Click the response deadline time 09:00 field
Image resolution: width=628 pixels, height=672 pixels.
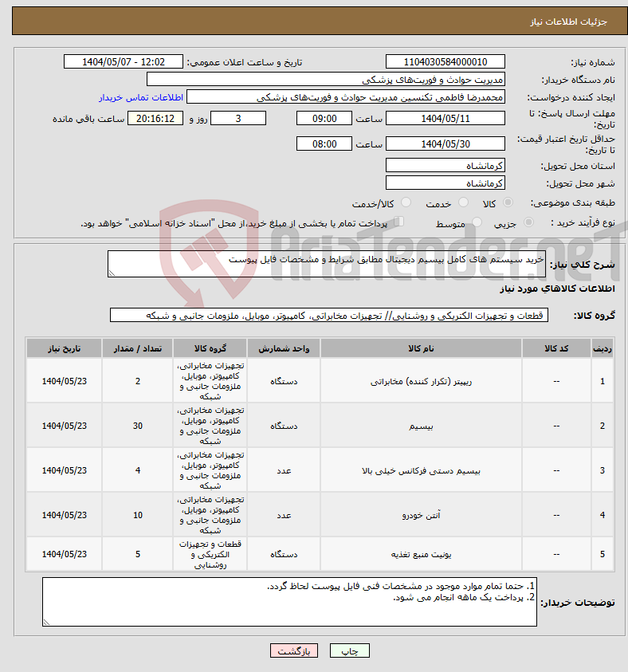click(324, 118)
